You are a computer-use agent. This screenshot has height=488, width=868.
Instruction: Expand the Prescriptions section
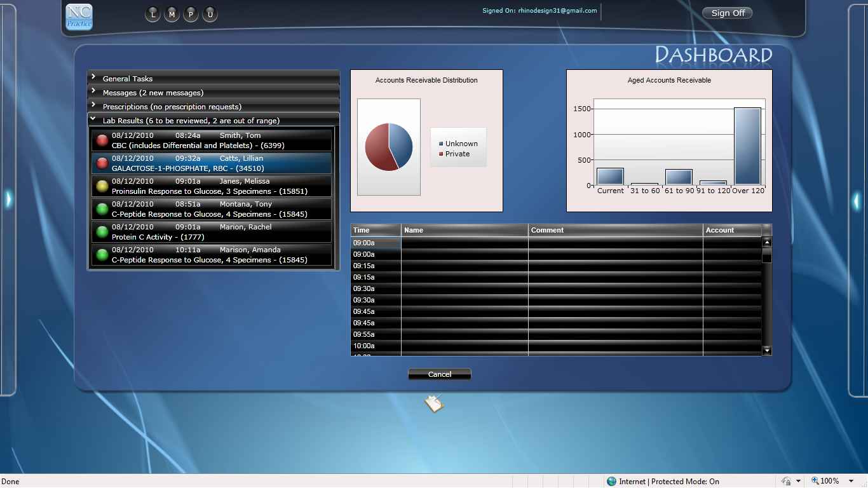[x=214, y=106]
